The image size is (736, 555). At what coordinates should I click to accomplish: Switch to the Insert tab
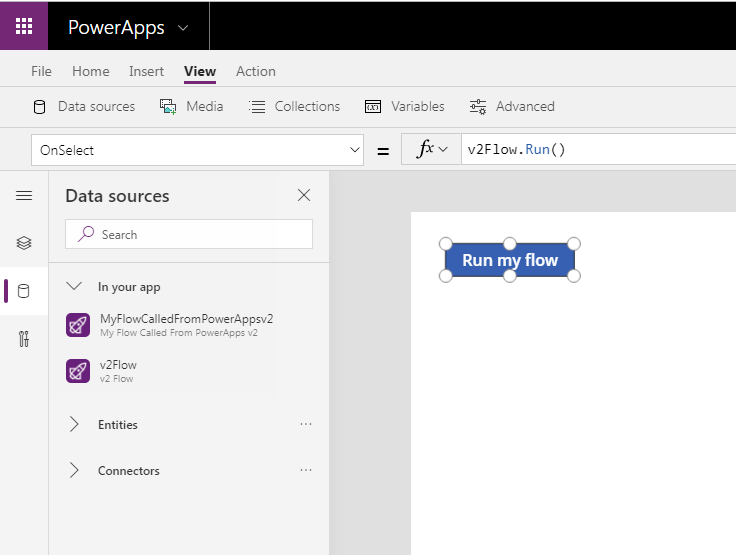[x=146, y=71]
